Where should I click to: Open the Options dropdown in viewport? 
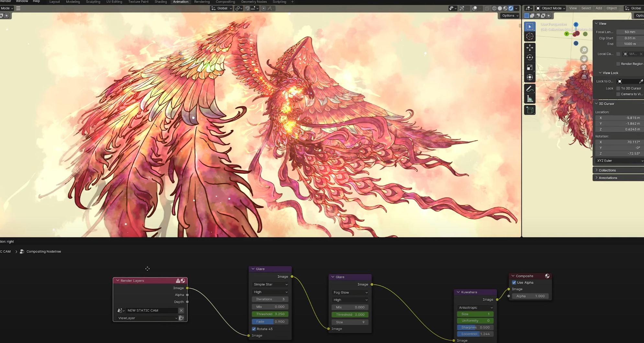[x=510, y=16]
